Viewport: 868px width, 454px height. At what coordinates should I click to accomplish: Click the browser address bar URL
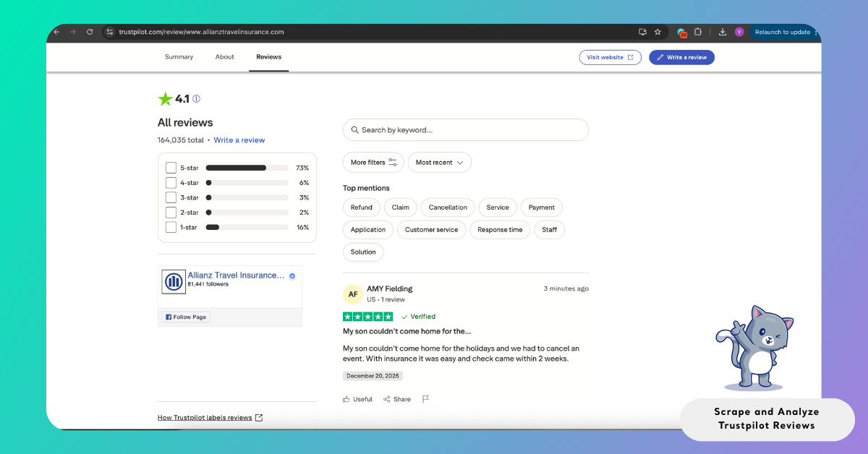point(201,32)
